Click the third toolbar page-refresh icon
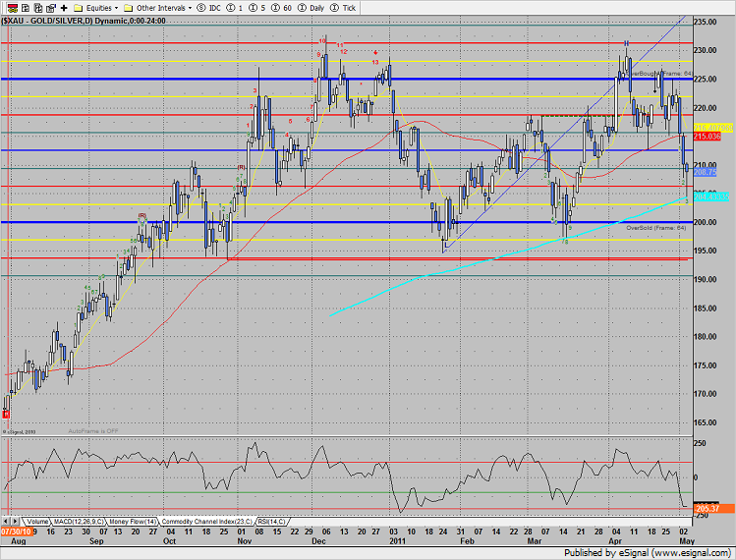The height and width of the screenshot is (560, 736). [38, 8]
